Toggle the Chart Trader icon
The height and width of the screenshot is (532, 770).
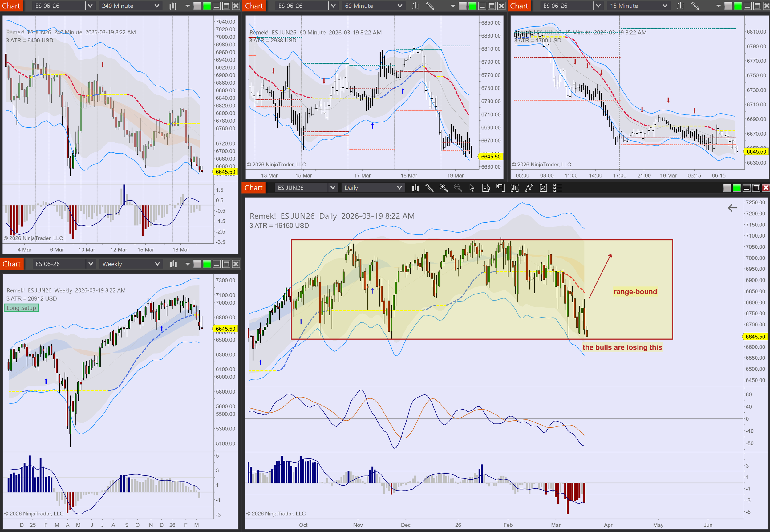(500, 188)
